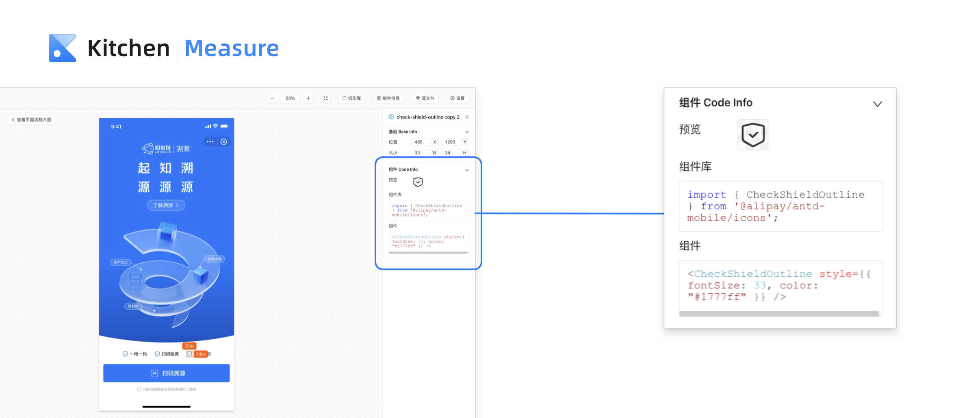The height and width of the screenshot is (418, 980).
Task: Click the code scrollbar in the inspector panel
Action: pyautogui.click(x=428, y=253)
